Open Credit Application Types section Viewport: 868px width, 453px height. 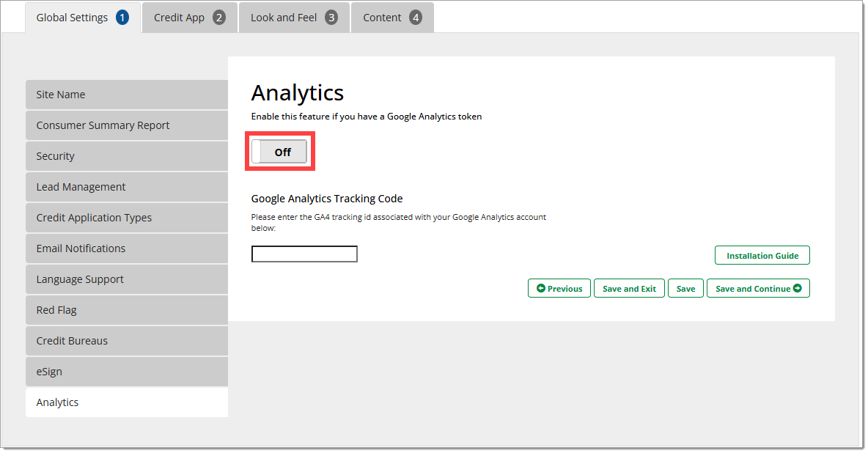pos(126,218)
